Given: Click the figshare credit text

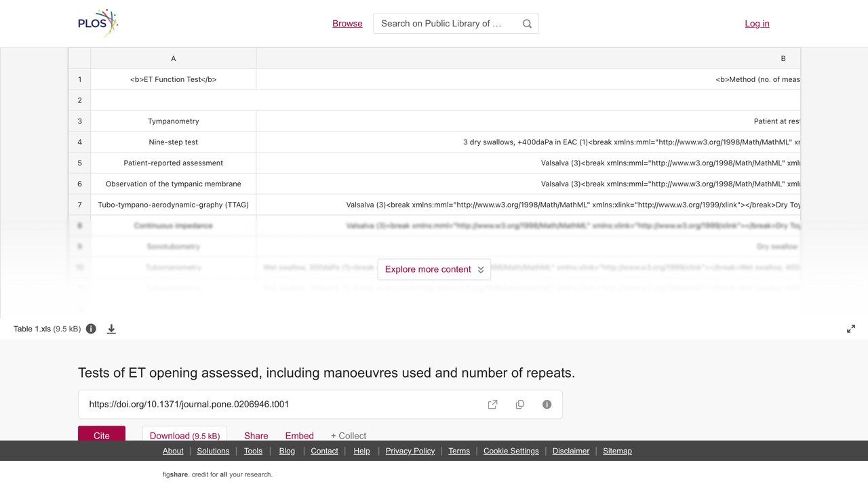Looking at the screenshot, I should (x=218, y=474).
